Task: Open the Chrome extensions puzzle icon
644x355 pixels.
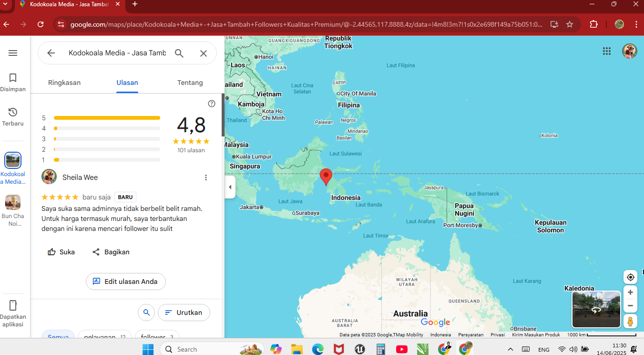Action: point(593,24)
